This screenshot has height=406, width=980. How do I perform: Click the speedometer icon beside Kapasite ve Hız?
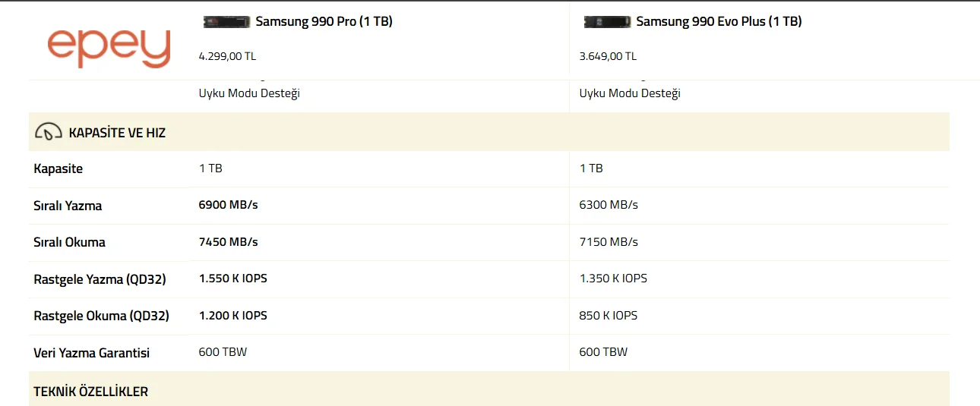coord(48,132)
